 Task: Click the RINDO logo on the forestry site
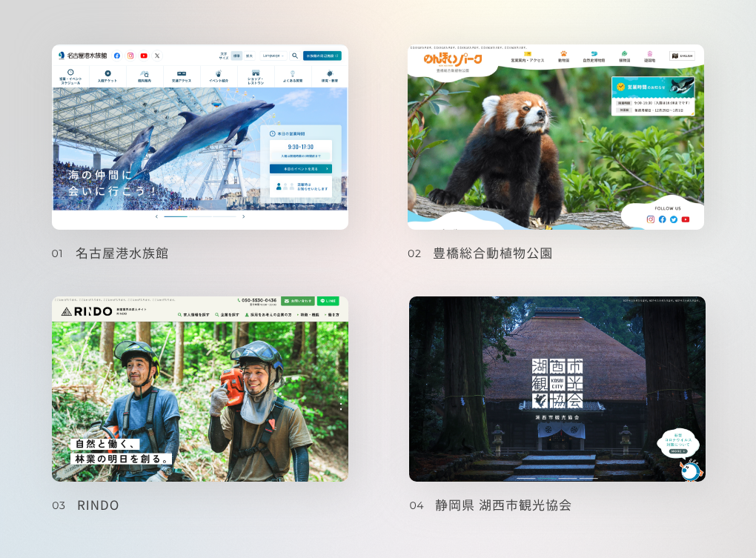pyautogui.click(x=87, y=312)
